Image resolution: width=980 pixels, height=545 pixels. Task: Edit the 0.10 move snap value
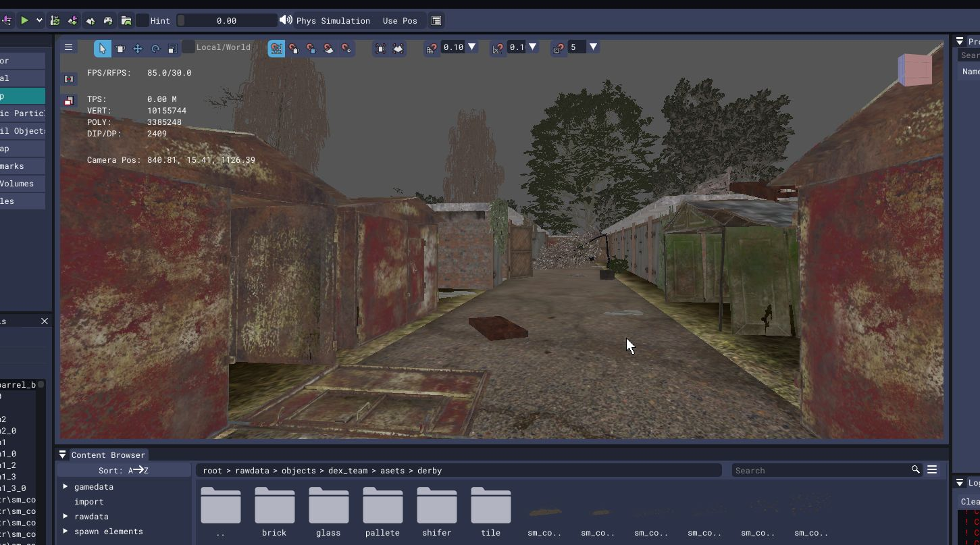[453, 47]
